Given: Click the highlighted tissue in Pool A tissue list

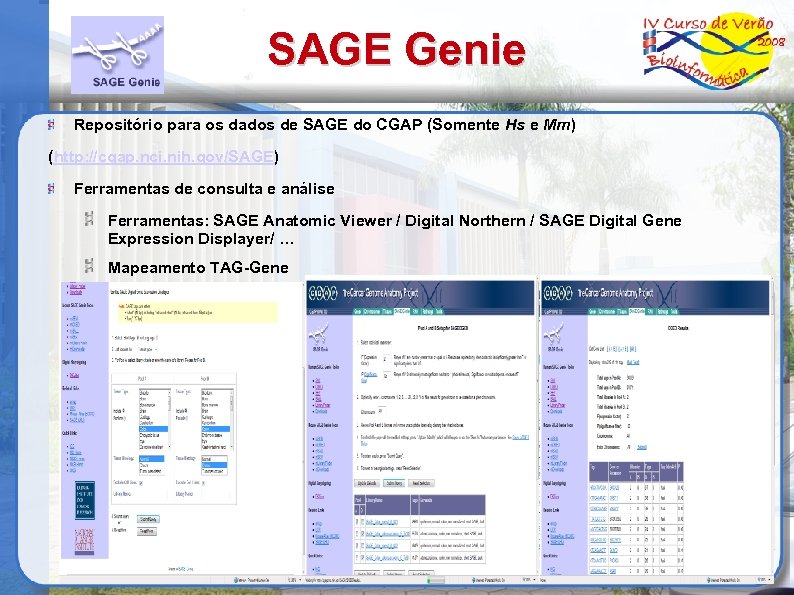Looking at the screenshot, I should (x=153, y=429).
